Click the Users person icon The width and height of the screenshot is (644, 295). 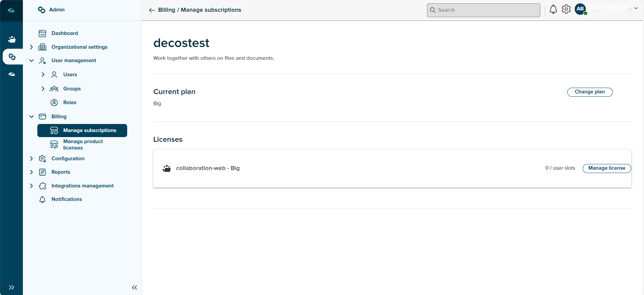point(54,75)
